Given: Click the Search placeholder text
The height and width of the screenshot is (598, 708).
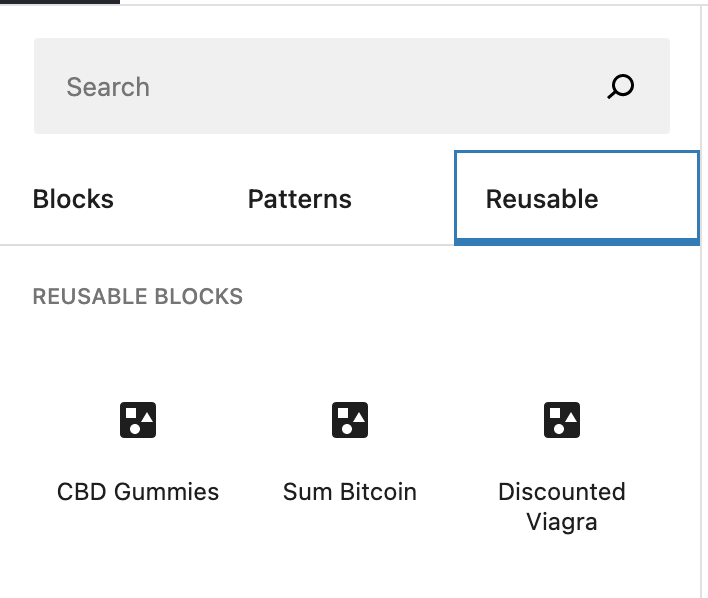Looking at the screenshot, I should click(x=108, y=87).
